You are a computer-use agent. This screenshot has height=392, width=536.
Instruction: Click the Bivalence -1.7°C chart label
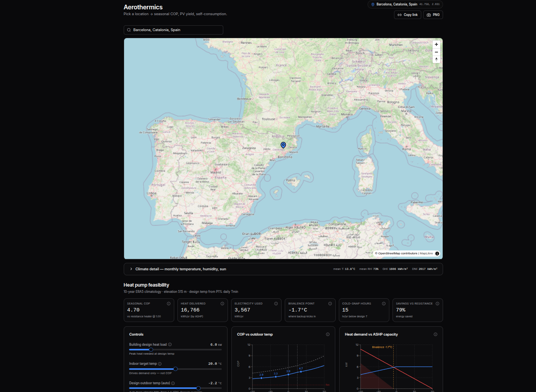[382, 347]
